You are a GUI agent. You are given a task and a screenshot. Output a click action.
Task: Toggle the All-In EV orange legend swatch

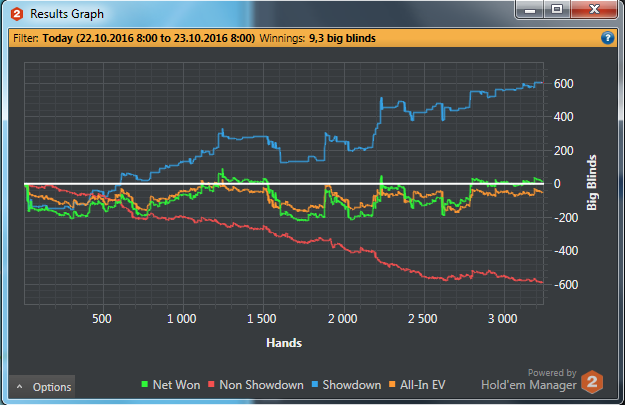[x=392, y=384]
